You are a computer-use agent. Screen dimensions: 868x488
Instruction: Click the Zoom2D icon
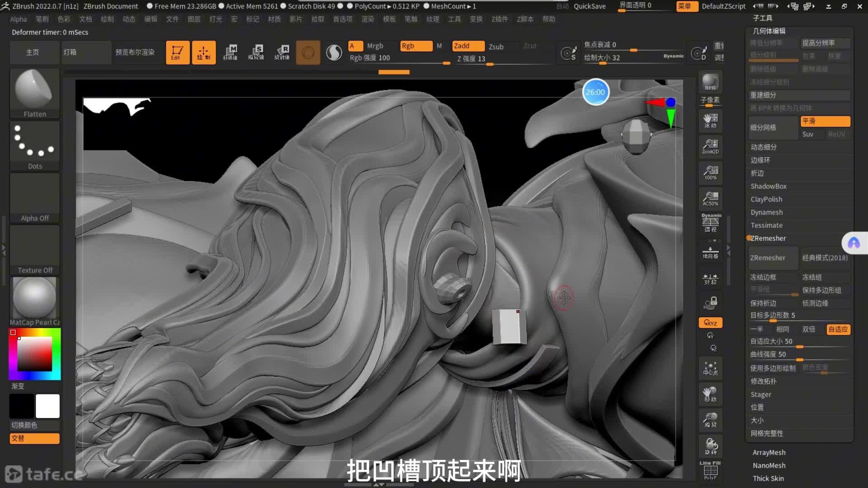(x=710, y=146)
